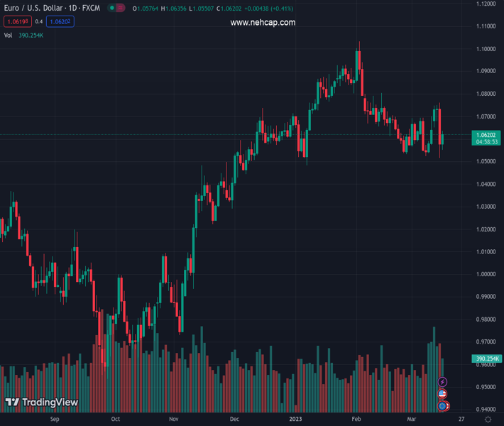Viewport: 504px width, 426px height.
Task: Select the Vol indicator label
Action: [x=9, y=35]
